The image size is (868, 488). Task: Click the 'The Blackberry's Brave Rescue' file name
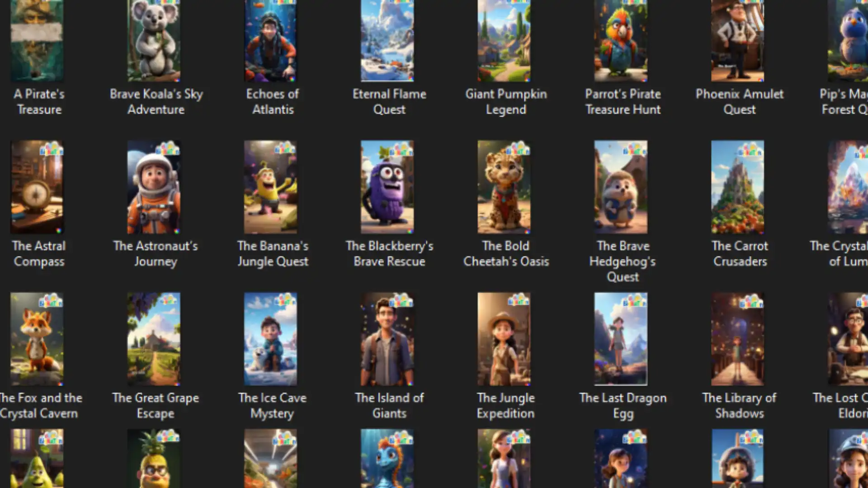point(389,253)
